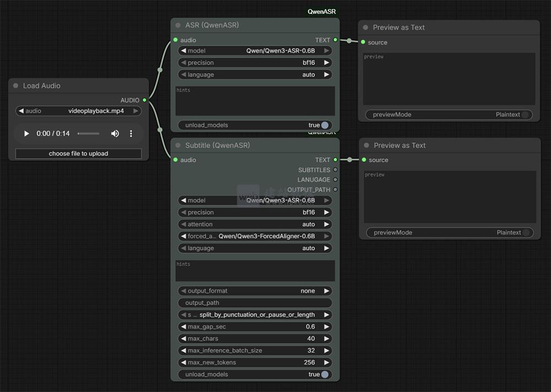Image resolution: width=551 pixels, height=392 pixels.
Task: Mute audio with the speaker icon
Action: pos(115,134)
